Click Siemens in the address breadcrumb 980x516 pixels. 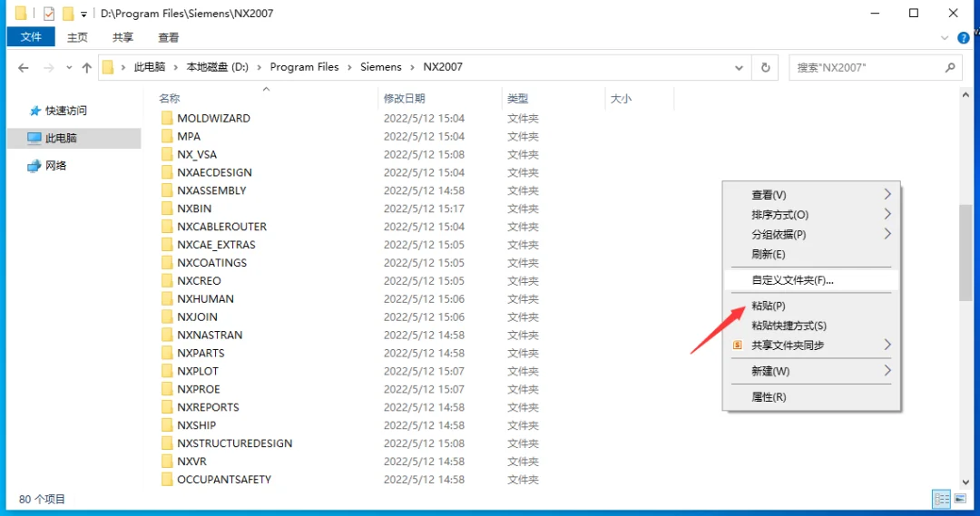(380, 67)
